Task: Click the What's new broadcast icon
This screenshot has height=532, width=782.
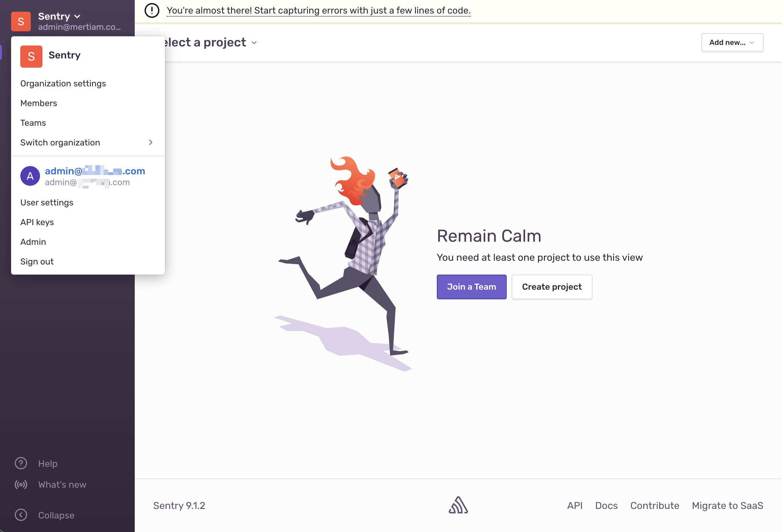Action: coord(21,485)
